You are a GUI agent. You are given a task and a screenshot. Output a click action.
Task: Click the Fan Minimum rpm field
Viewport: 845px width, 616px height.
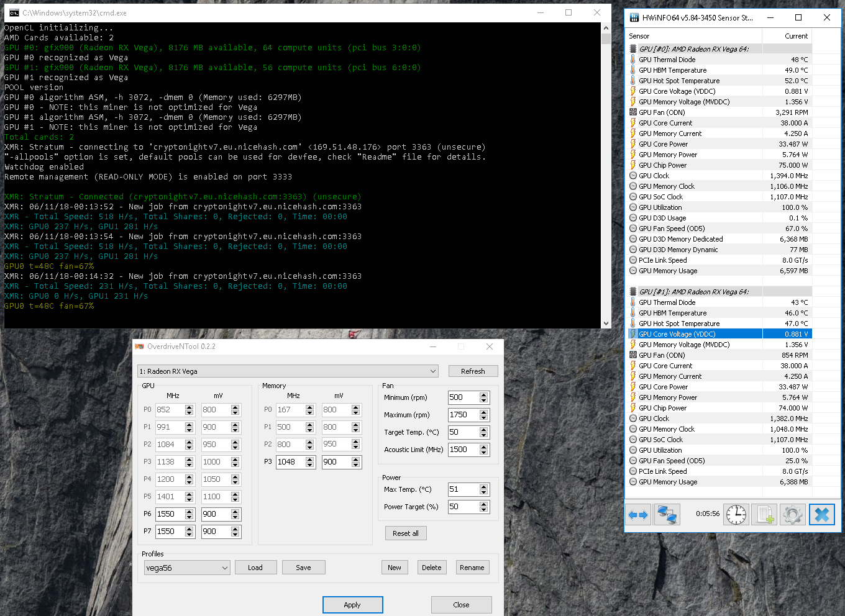pyautogui.click(x=464, y=397)
